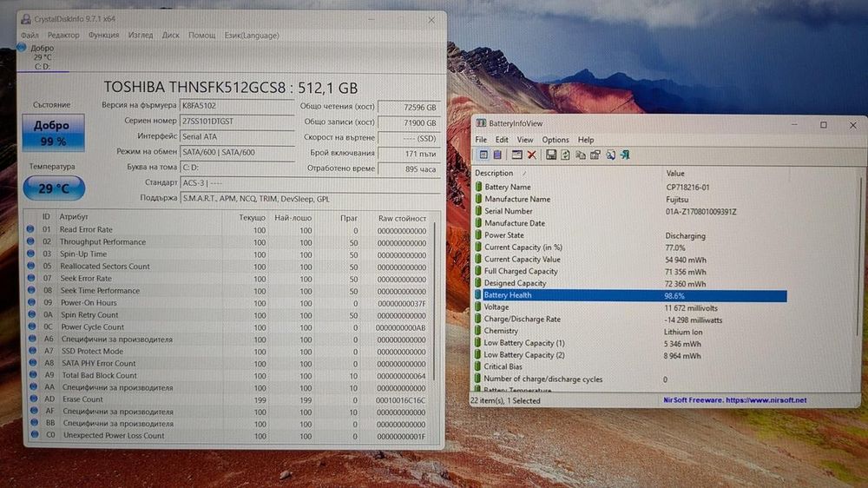Click the BatteryInfoView title bar app icon
This screenshot has height=488, width=868.
pyautogui.click(x=481, y=123)
